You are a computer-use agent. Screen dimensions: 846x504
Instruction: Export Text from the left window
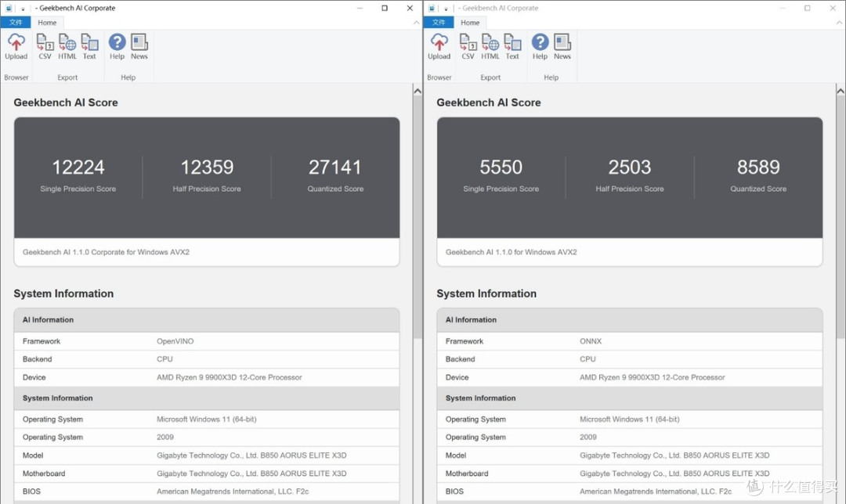click(89, 46)
